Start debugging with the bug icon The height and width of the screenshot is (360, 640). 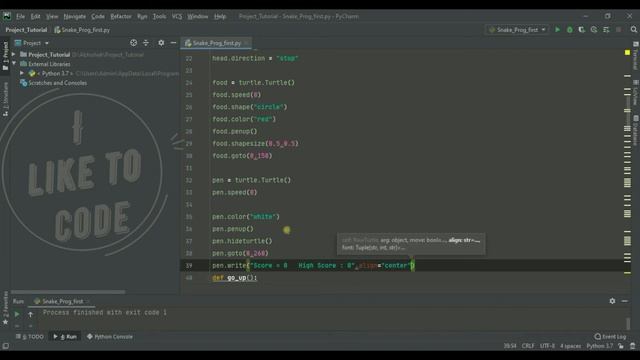point(569,30)
